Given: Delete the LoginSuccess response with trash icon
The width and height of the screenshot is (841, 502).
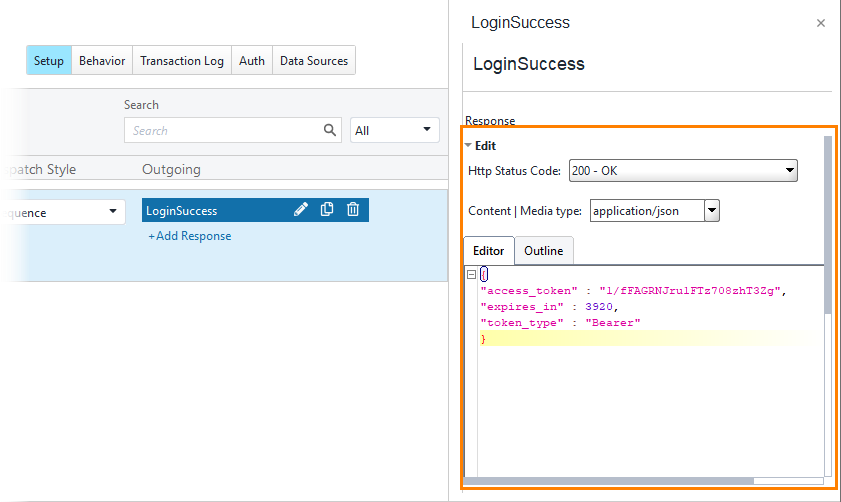Looking at the screenshot, I should pyautogui.click(x=352, y=209).
